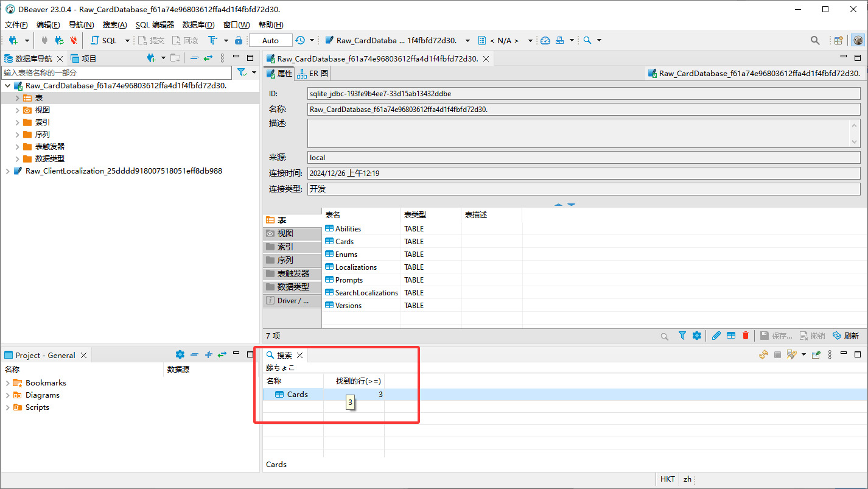The width and height of the screenshot is (868, 489).
Task: Open the 导航 menu
Action: [x=82, y=25]
